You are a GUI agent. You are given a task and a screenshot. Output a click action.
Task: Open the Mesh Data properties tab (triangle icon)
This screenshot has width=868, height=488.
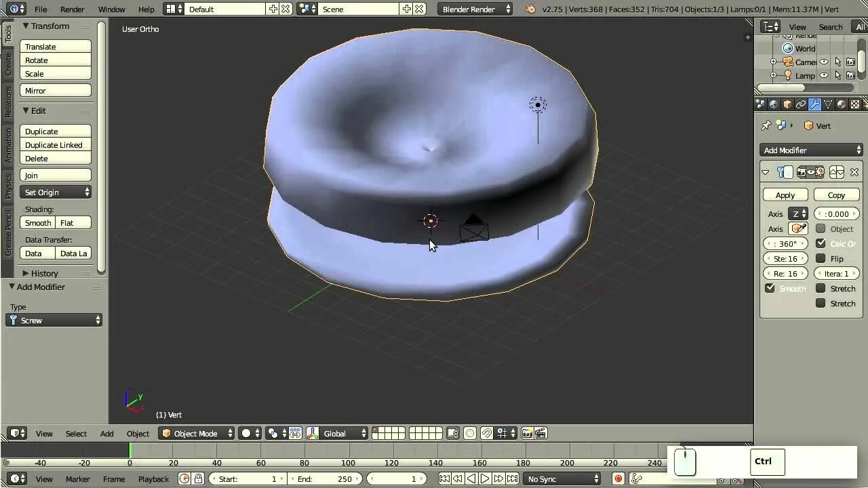828,104
